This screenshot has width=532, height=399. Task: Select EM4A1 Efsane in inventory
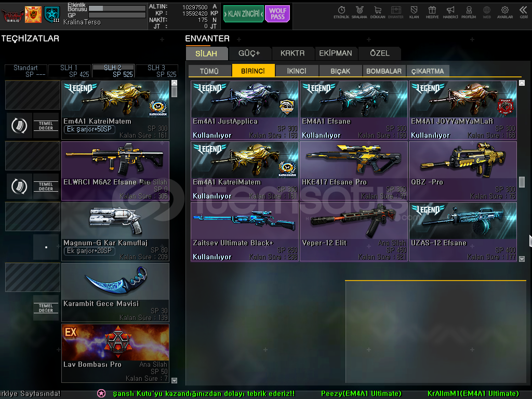coord(354,110)
